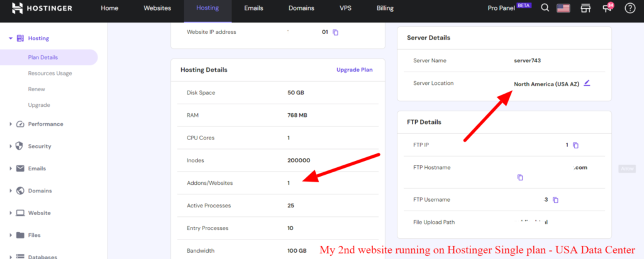Select Plan Details in sidebar
Image resolution: width=644 pixels, height=259 pixels.
43,57
